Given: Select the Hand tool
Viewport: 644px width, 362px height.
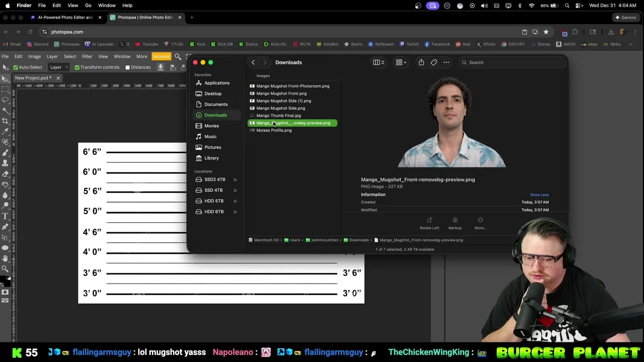Looking at the screenshot, I should pos(6,258).
